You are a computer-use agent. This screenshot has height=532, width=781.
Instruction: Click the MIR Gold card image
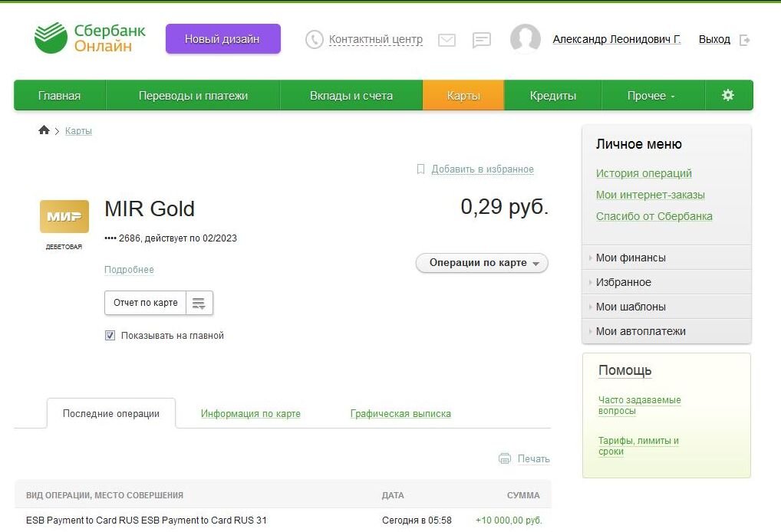64,216
